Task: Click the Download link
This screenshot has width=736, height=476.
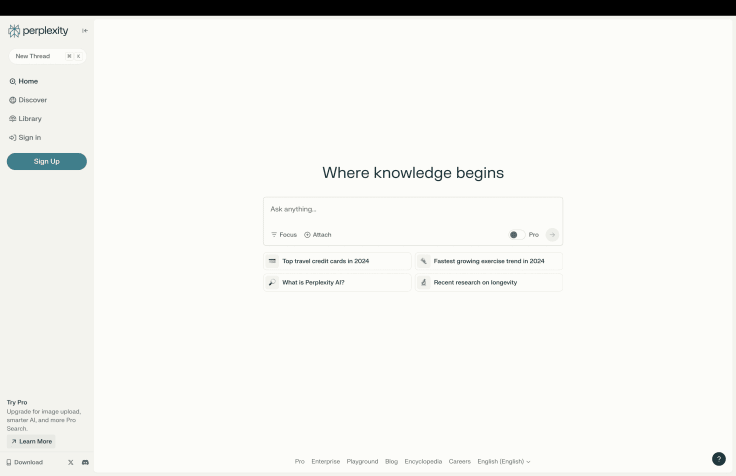Action: (x=24, y=462)
